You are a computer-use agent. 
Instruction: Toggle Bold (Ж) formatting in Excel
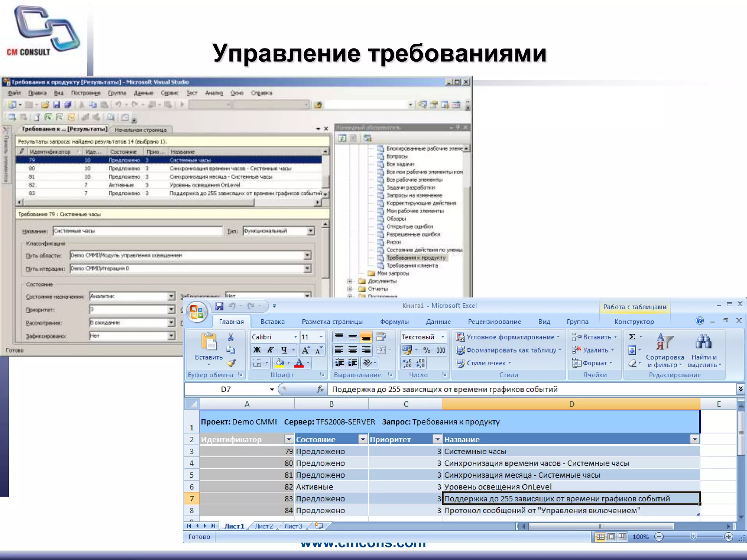[x=257, y=350]
